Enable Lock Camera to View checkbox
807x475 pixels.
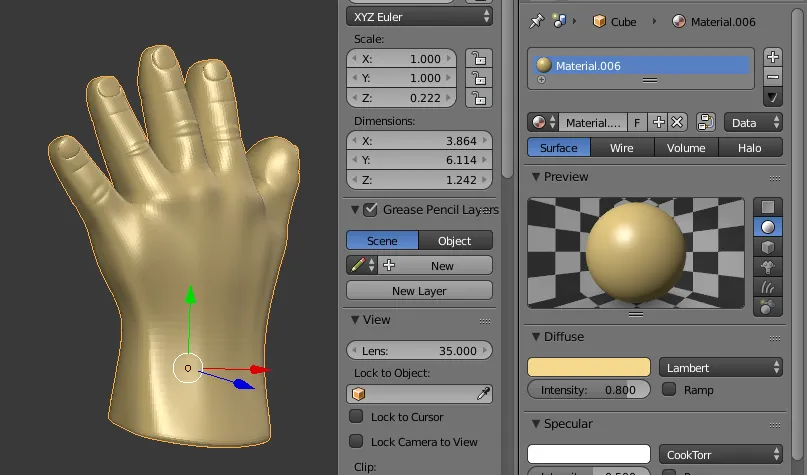point(356,442)
